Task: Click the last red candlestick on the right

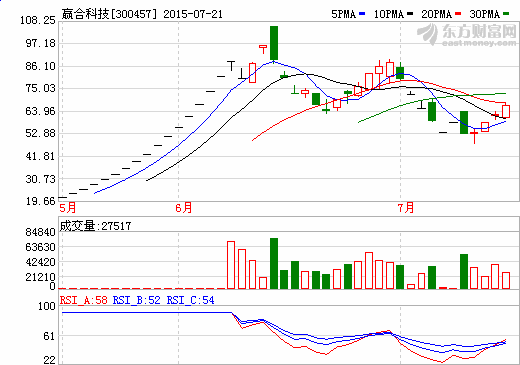Action: pyautogui.click(x=506, y=111)
